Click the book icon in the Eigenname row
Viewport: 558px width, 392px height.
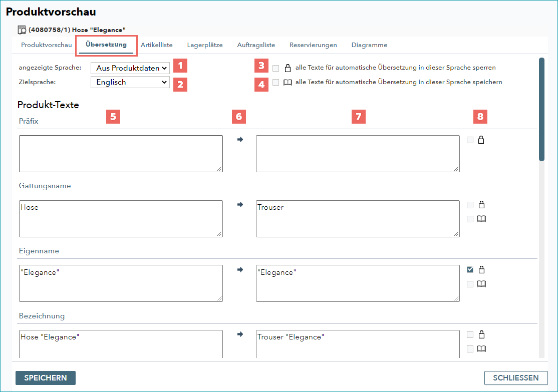coord(481,284)
